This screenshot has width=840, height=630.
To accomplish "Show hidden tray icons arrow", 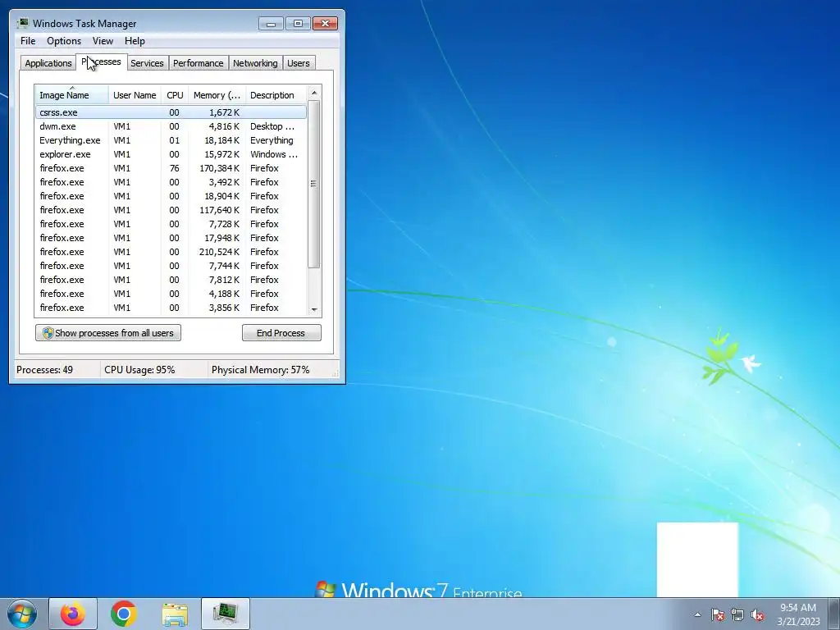I will click(697, 614).
